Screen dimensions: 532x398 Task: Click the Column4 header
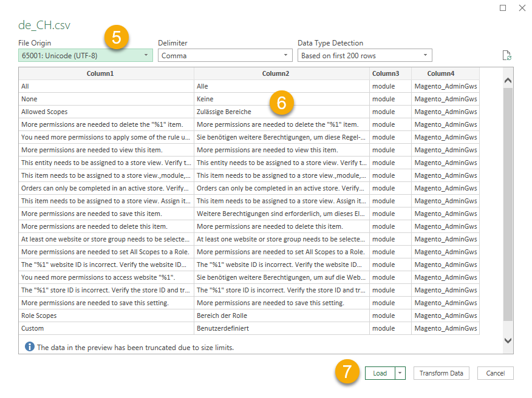point(445,73)
